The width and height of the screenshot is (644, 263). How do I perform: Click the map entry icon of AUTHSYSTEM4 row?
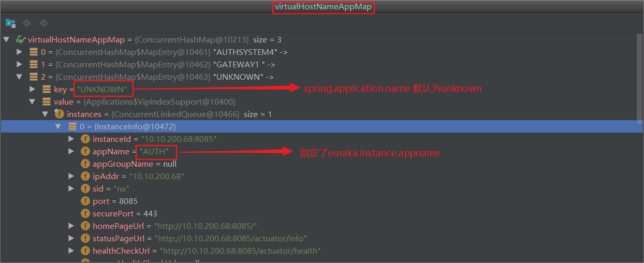34,52
